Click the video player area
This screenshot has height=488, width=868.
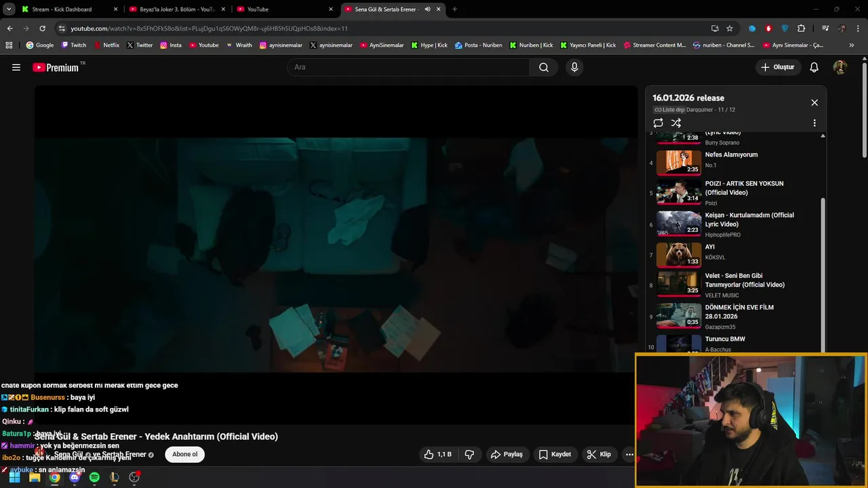click(x=336, y=254)
